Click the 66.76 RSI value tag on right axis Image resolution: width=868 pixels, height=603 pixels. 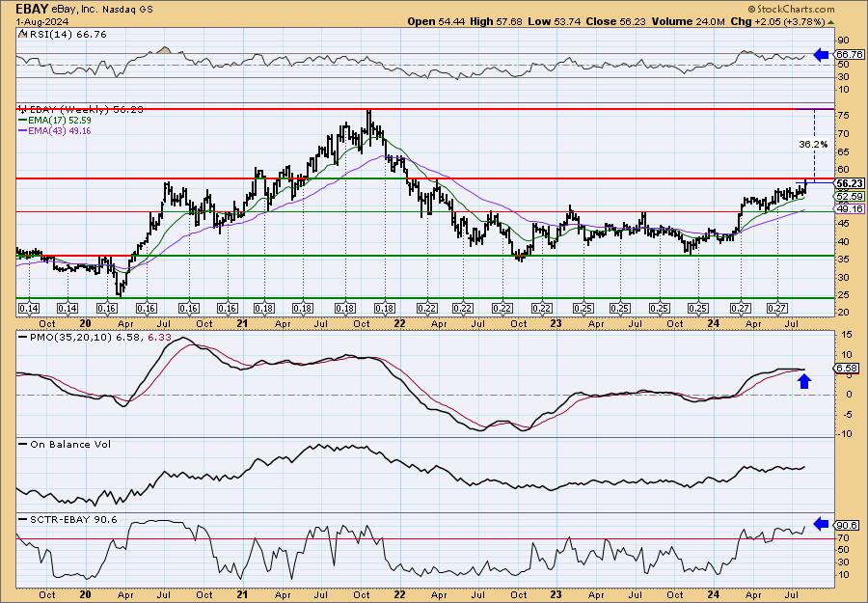pos(849,55)
